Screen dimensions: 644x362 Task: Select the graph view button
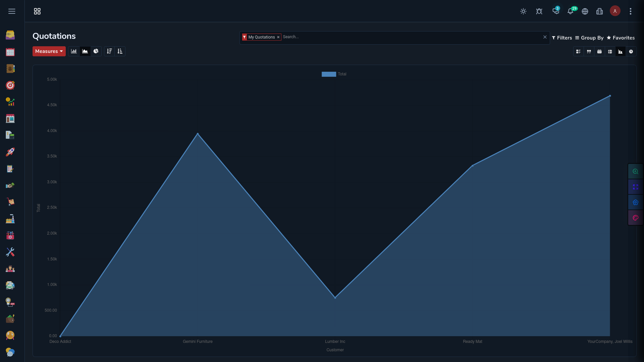pyautogui.click(x=621, y=52)
